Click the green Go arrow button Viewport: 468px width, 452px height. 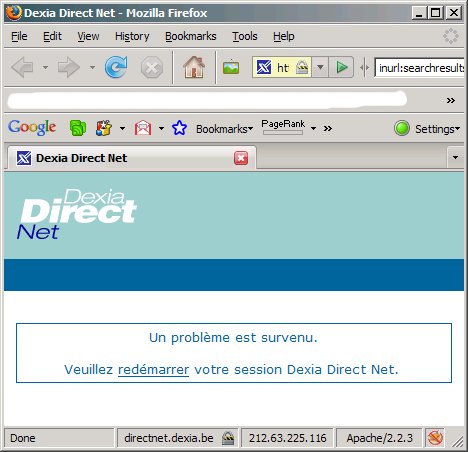341,67
